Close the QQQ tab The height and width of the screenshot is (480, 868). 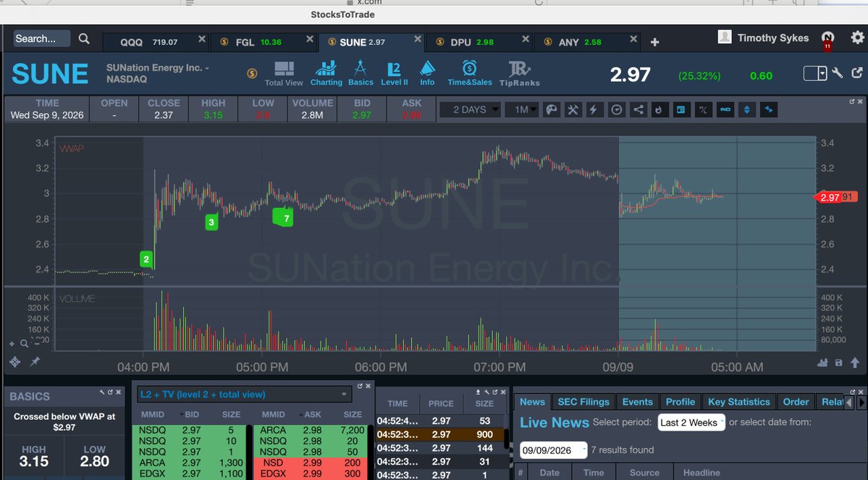click(202, 39)
